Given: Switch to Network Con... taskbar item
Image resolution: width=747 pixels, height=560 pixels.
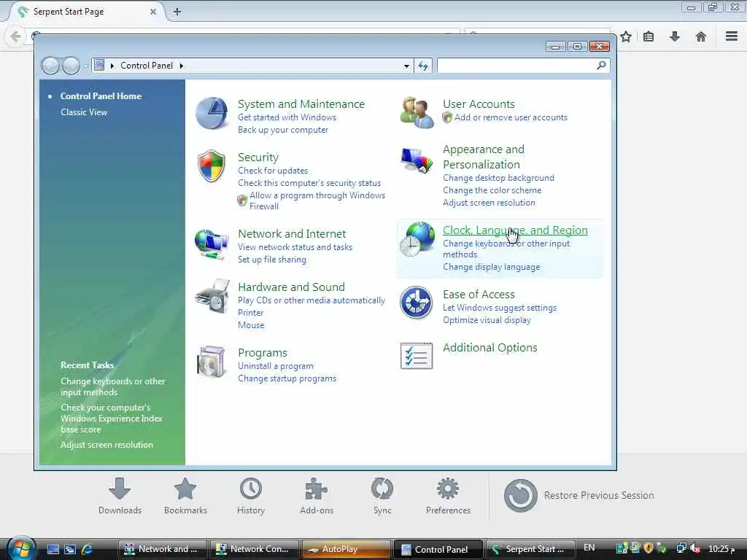Looking at the screenshot, I should pyautogui.click(x=255, y=549).
